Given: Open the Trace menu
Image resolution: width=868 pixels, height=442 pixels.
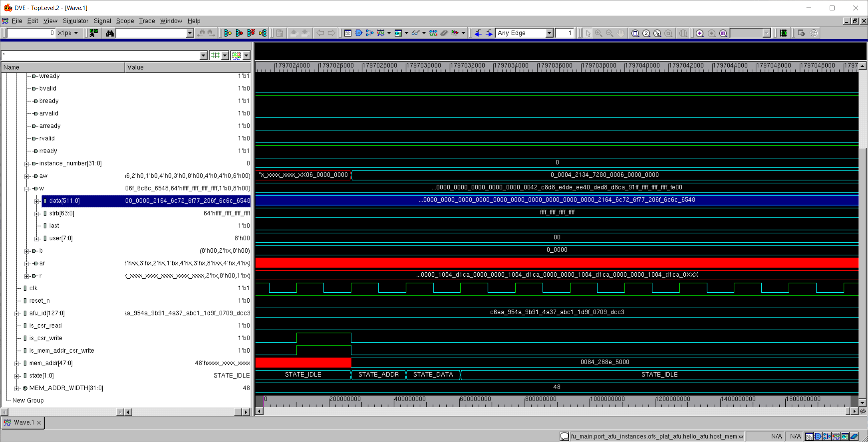Looking at the screenshot, I should point(147,21).
